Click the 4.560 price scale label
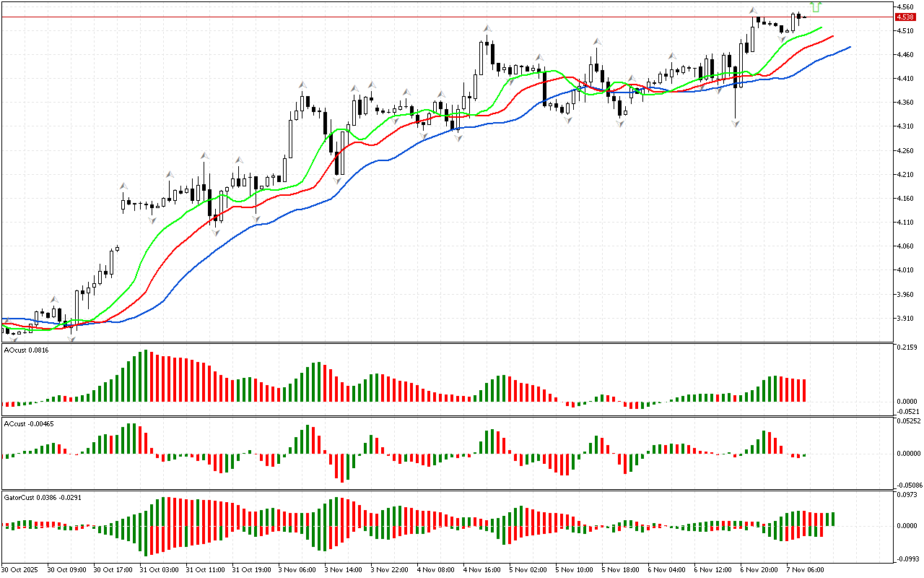 905,7
